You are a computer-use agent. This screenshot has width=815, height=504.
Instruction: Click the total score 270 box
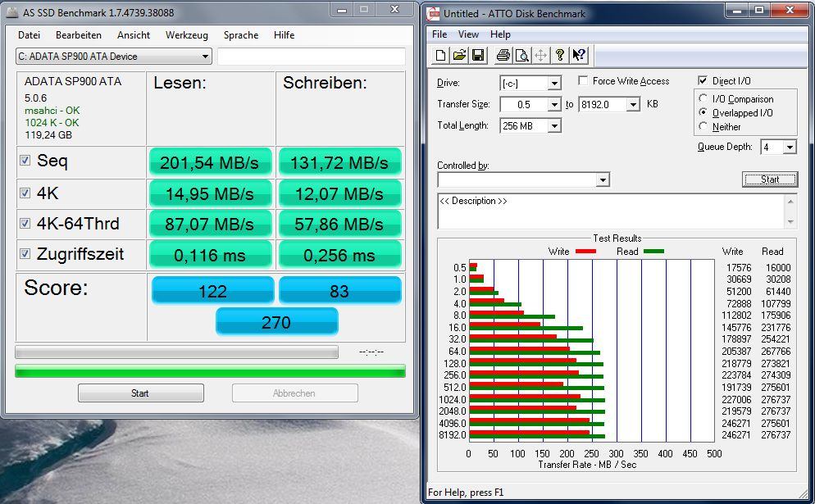tap(276, 322)
